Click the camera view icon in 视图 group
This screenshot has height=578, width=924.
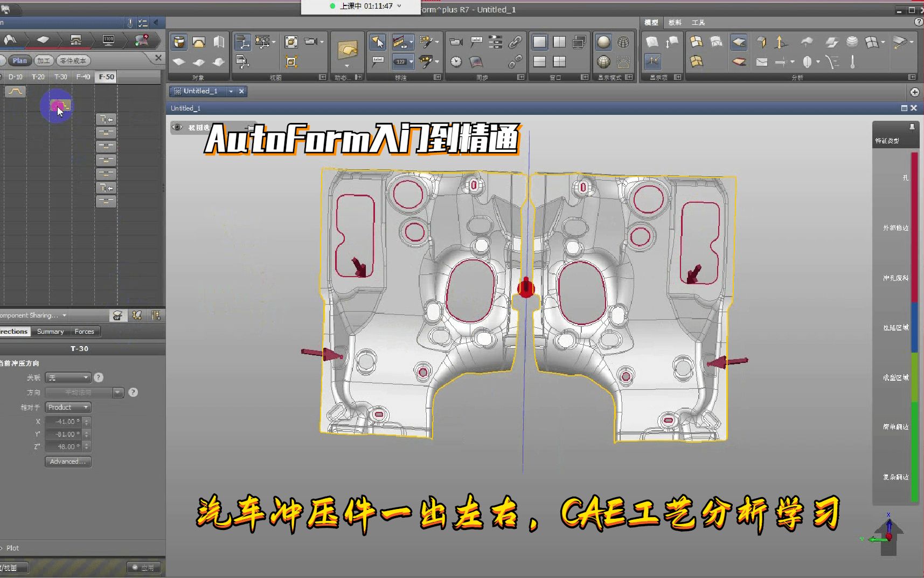coord(310,42)
